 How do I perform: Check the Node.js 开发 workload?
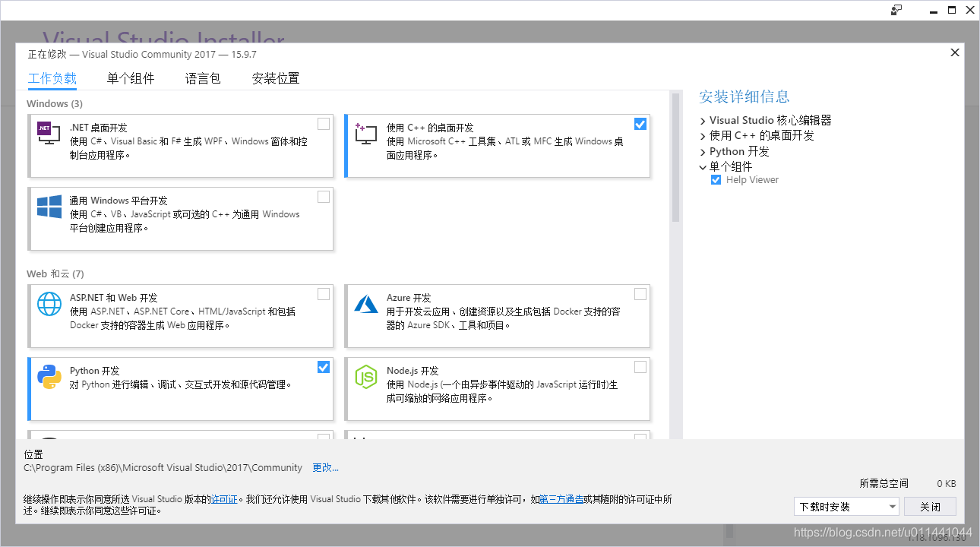click(x=640, y=367)
